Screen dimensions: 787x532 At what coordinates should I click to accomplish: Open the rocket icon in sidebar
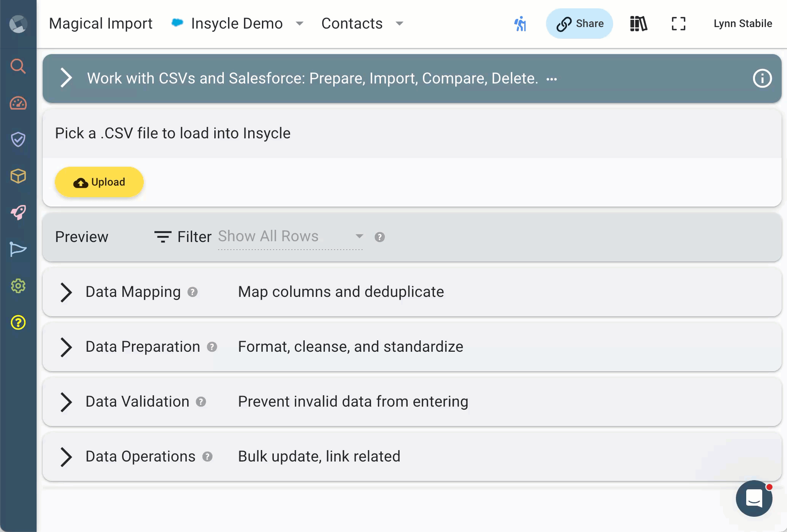(x=18, y=212)
